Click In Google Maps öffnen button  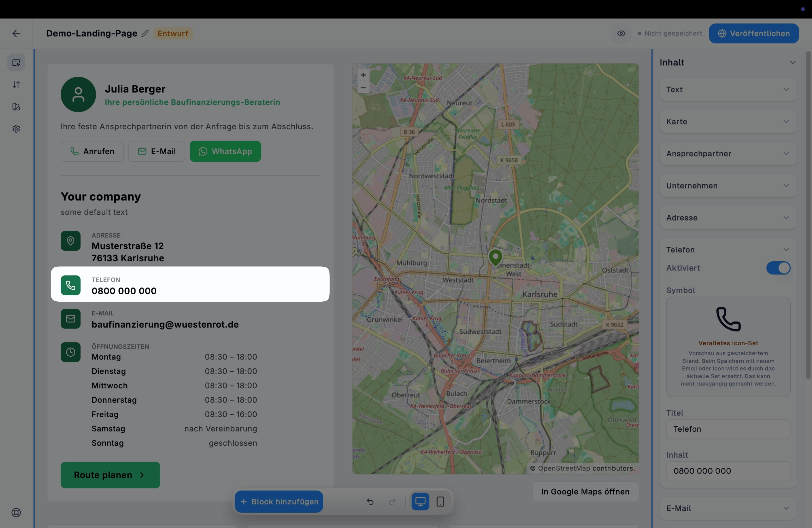pos(586,492)
